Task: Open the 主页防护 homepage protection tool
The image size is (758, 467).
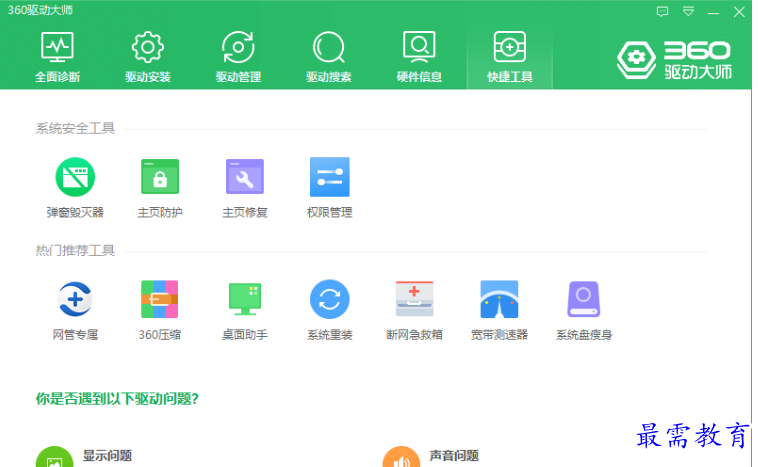Action: [x=160, y=188]
